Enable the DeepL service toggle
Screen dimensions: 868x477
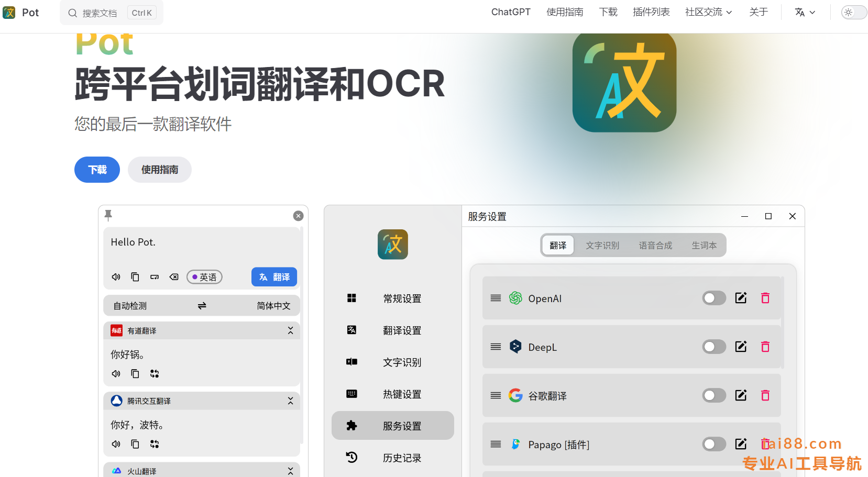(x=714, y=347)
